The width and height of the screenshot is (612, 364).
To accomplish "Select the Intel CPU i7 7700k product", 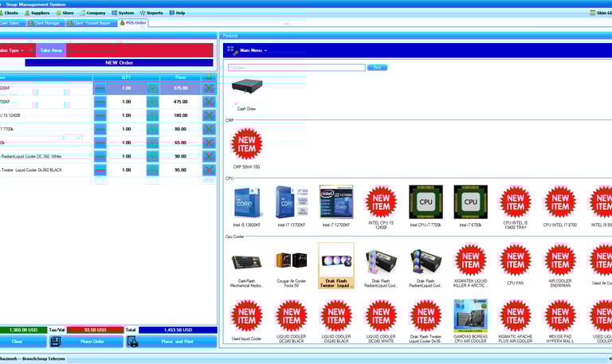I will pyautogui.click(x=426, y=206).
